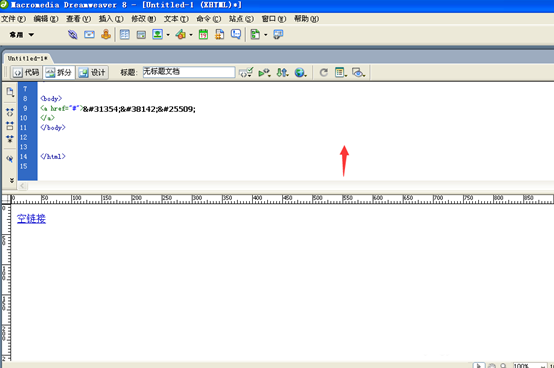554x368 pixels.
Task: Click the Dreamweaver icon in title bar
Action: [x=4, y=5]
